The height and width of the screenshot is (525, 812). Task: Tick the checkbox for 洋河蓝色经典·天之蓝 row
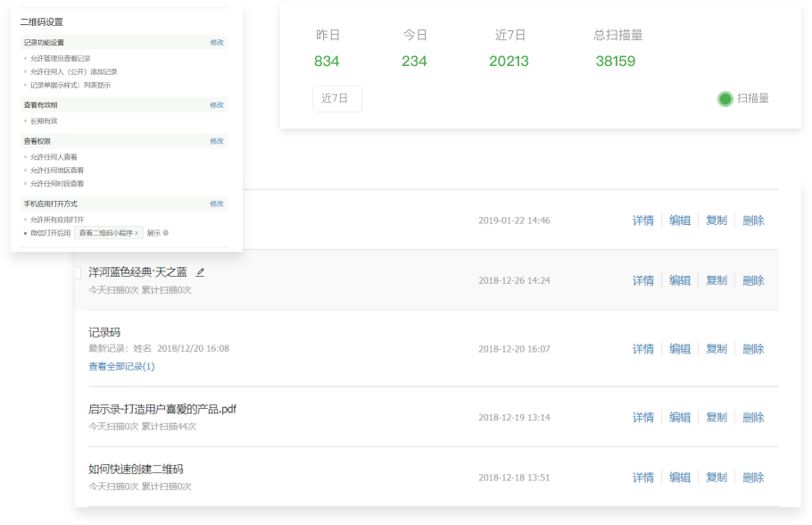pos(78,272)
